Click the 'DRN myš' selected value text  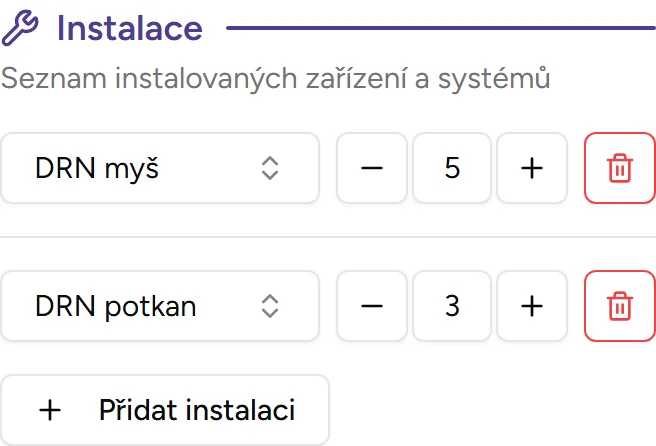point(97,168)
